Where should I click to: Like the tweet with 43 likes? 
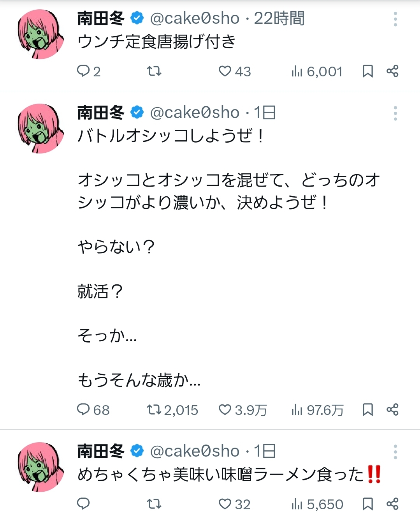225,71
